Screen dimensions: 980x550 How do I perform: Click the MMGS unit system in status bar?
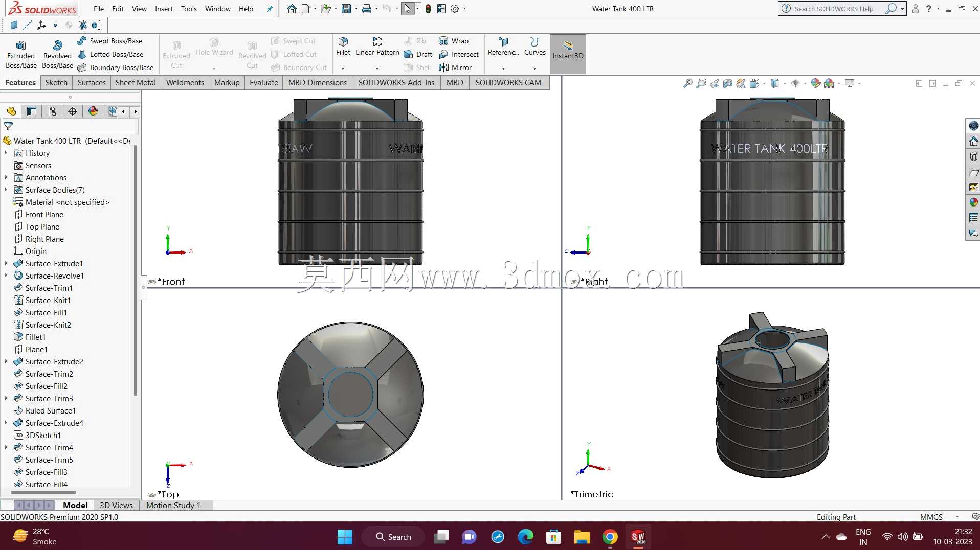(931, 517)
